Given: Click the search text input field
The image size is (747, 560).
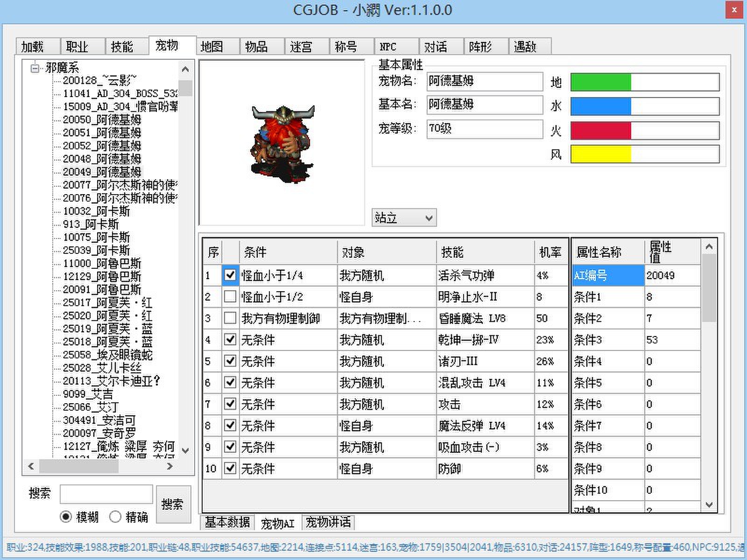Looking at the screenshot, I should [106, 494].
